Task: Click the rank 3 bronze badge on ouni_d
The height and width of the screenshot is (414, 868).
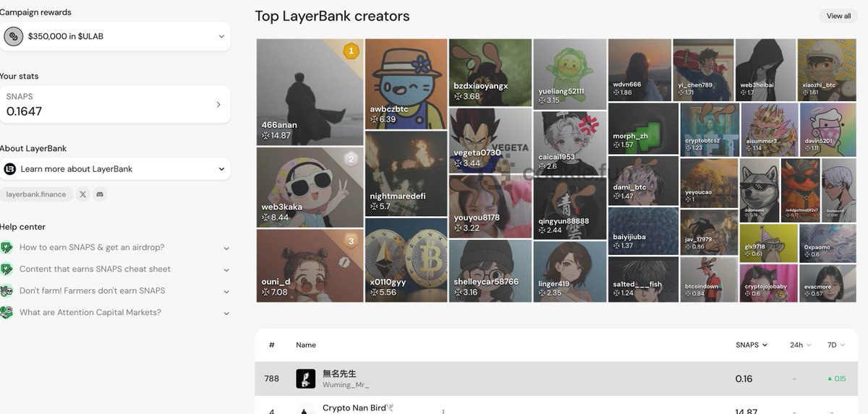Action: (351, 241)
